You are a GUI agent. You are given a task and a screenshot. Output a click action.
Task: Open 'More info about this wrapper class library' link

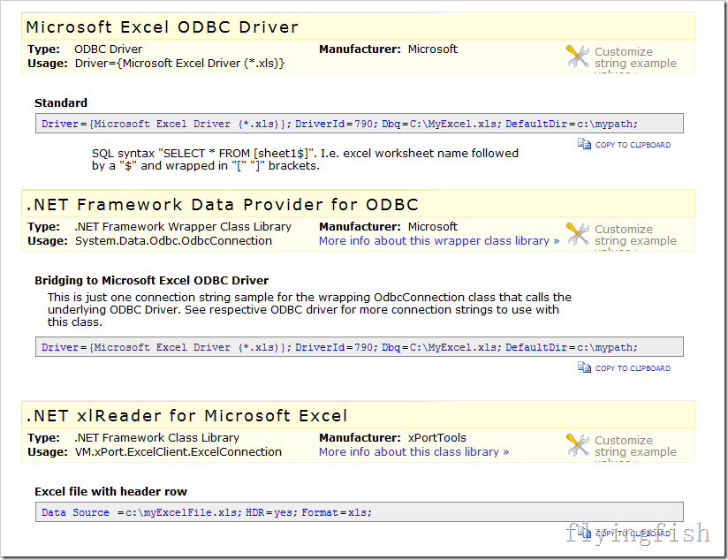tap(439, 241)
